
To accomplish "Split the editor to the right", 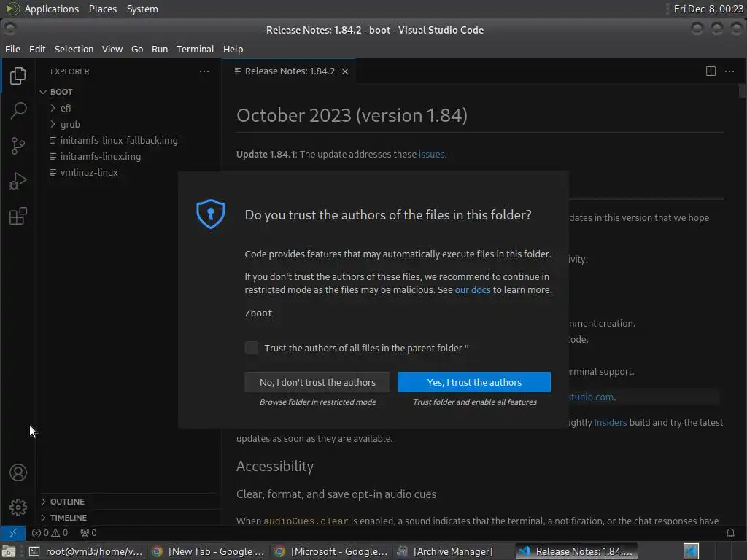I will (711, 71).
